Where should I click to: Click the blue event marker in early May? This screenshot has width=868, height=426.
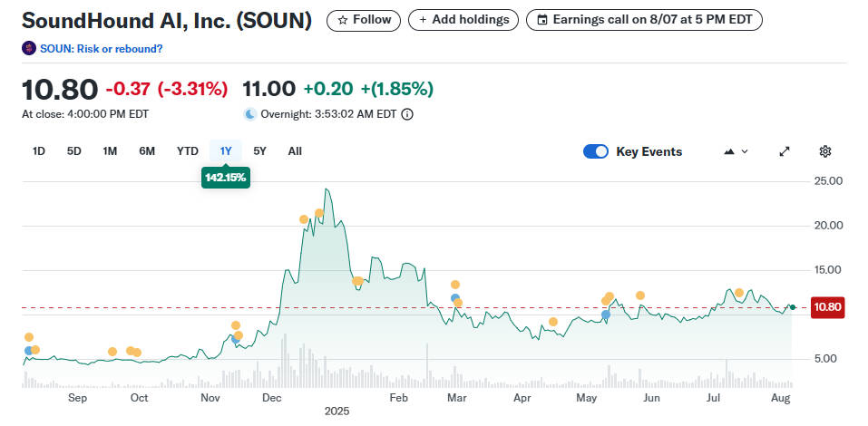click(606, 315)
